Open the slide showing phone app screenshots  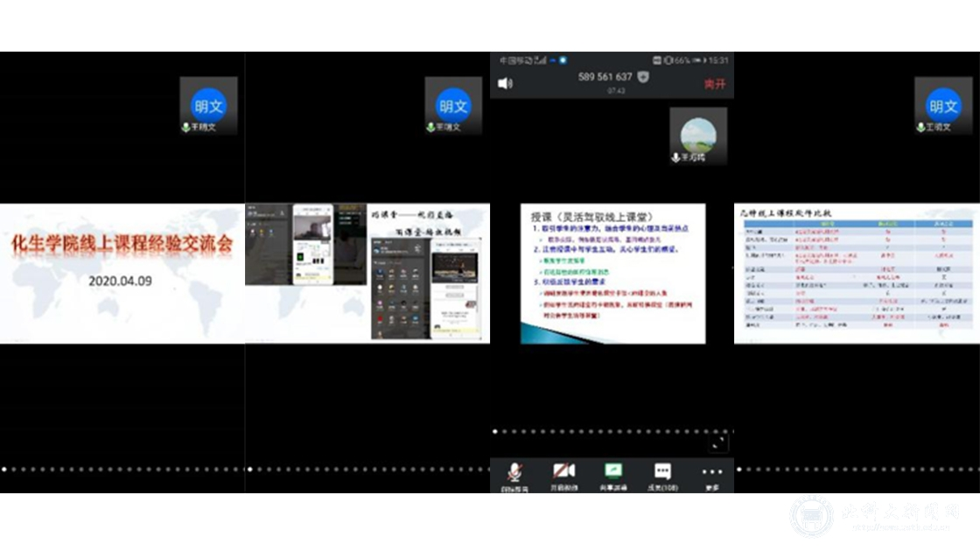pyautogui.click(x=367, y=274)
